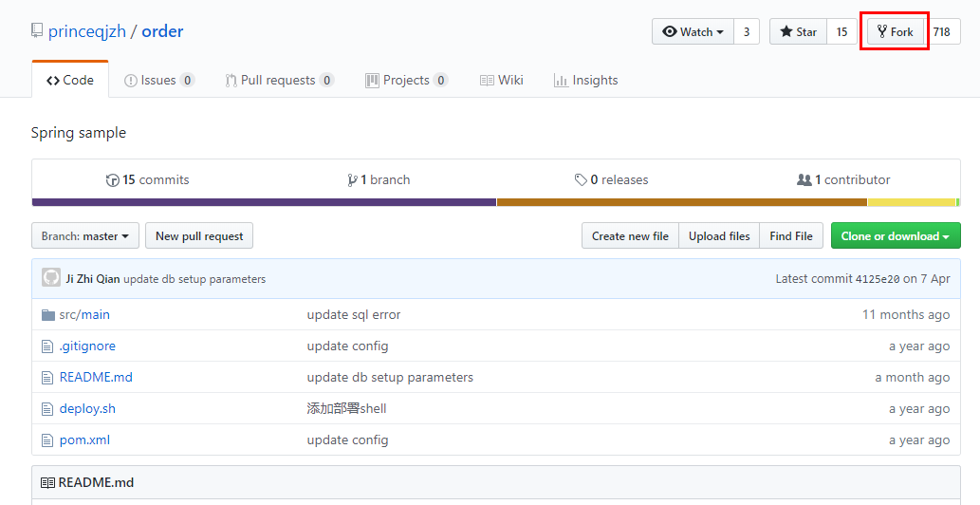The width and height of the screenshot is (980, 505).
Task: View the 0 releases page
Action: point(611,180)
